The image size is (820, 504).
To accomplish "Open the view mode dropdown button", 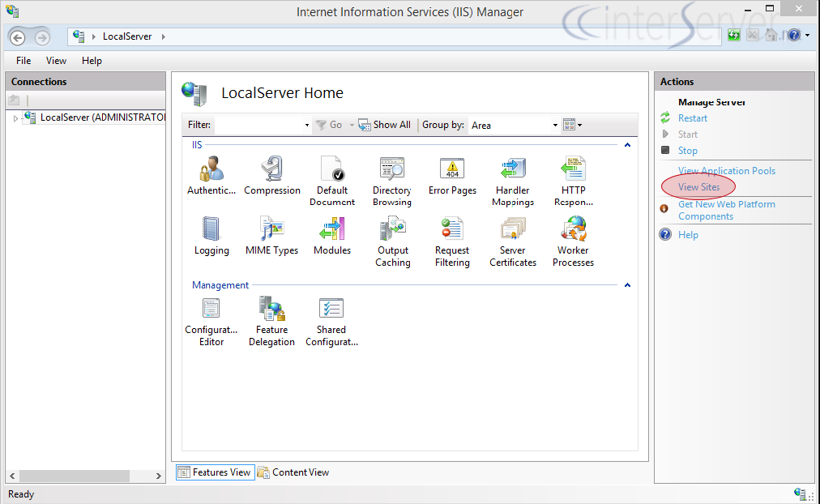I will (573, 125).
